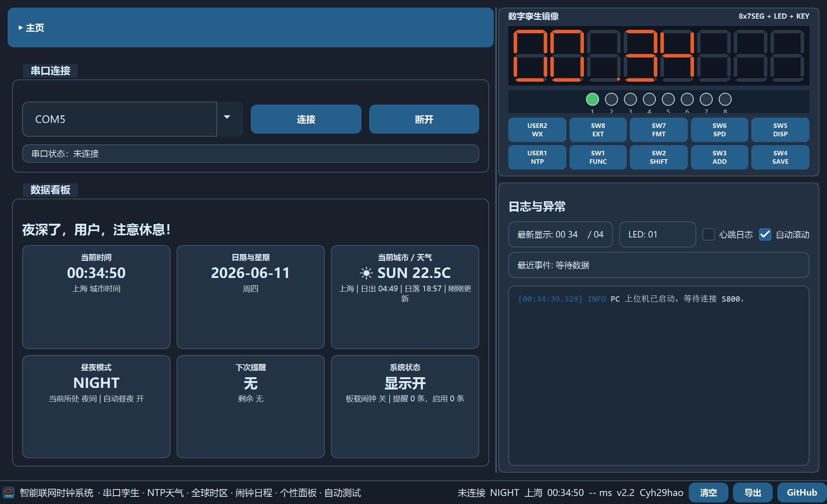Click LED indicator number 2

(611, 99)
